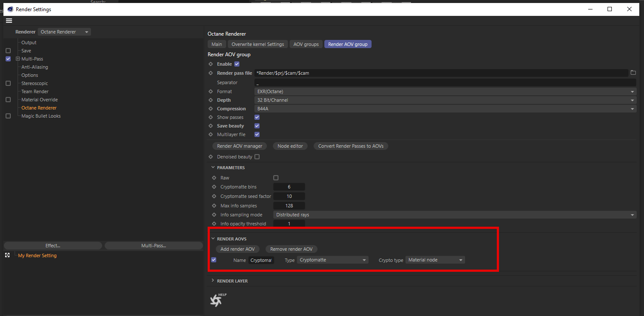644x316 pixels.
Task: Open the Depth dropdown showing 32 Bit/Channel
Action: point(445,100)
